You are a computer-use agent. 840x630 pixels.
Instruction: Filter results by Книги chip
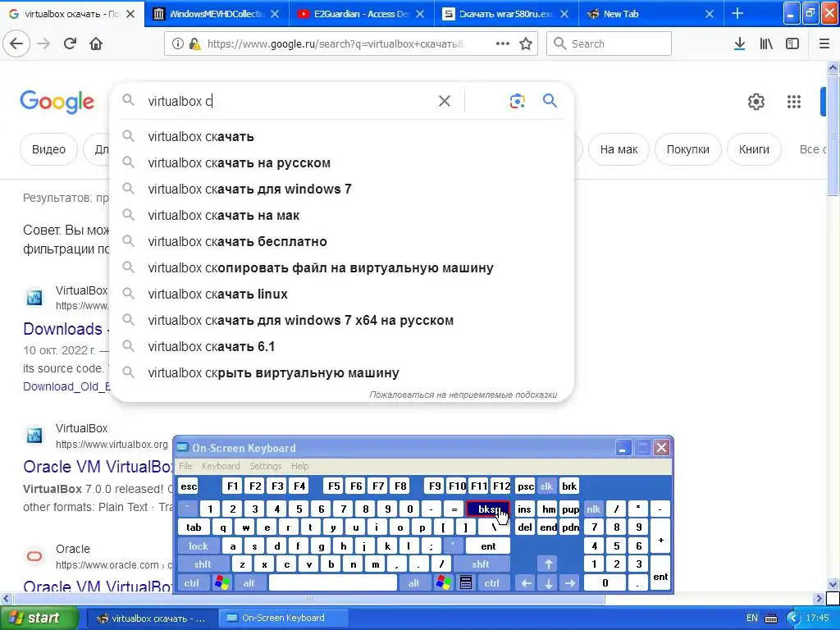pyautogui.click(x=754, y=149)
